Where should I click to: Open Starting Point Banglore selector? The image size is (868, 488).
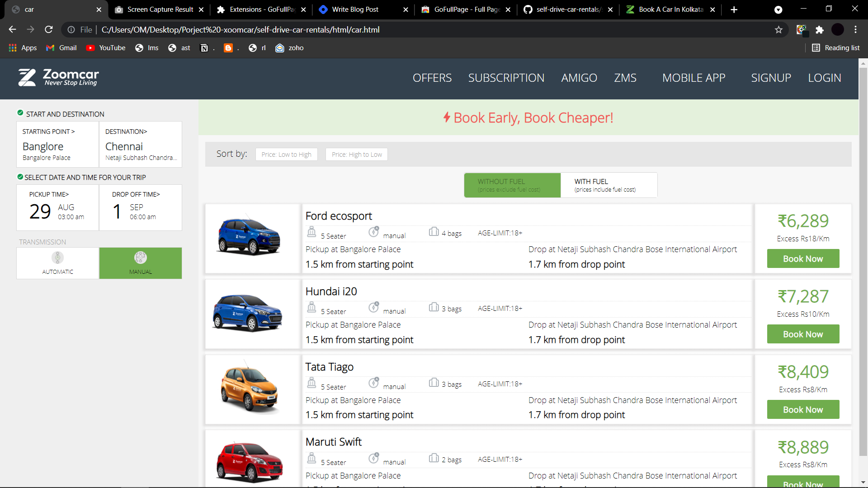(x=57, y=145)
